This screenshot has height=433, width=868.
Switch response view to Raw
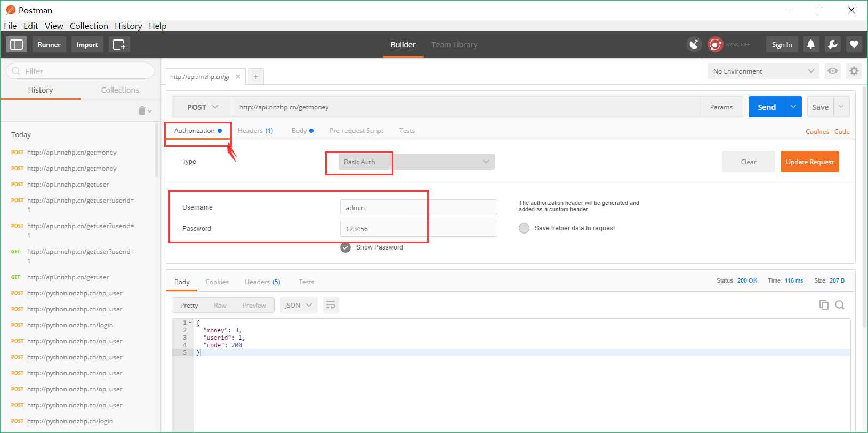(x=220, y=306)
